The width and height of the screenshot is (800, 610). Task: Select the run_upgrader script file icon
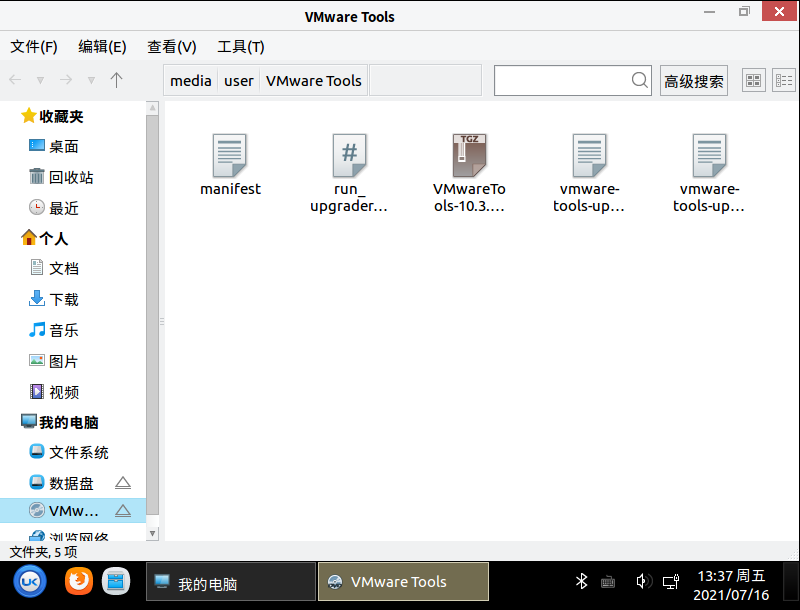click(349, 156)
